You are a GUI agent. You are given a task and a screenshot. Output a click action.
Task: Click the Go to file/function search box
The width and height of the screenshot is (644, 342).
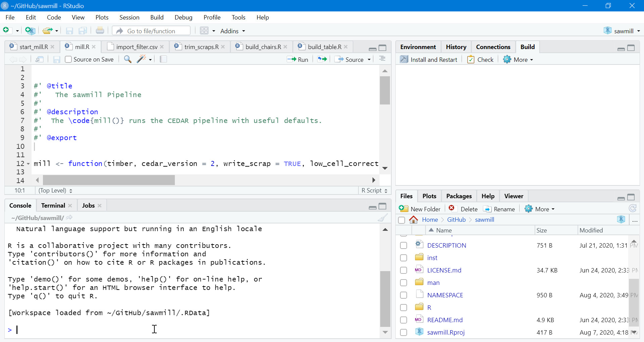(x=151, y=31)
